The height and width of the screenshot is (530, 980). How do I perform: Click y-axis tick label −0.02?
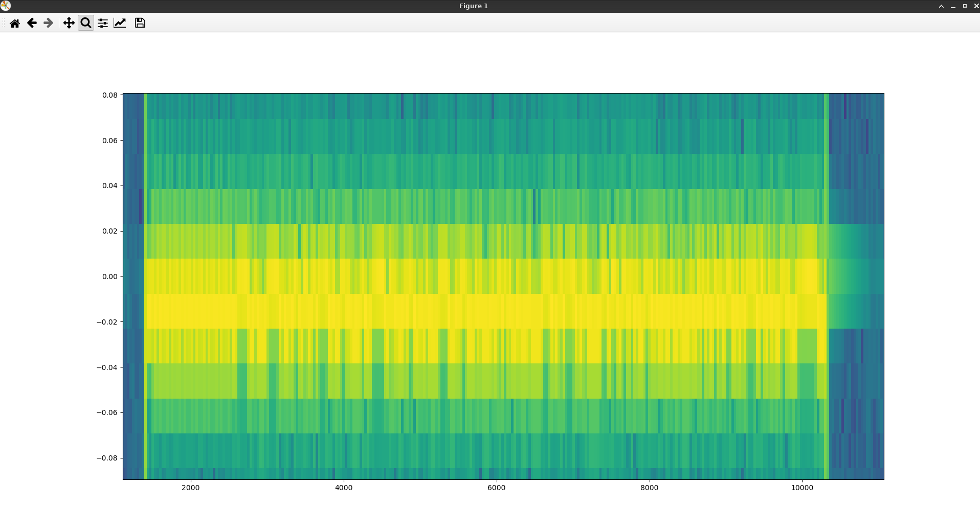pos(107,322)
